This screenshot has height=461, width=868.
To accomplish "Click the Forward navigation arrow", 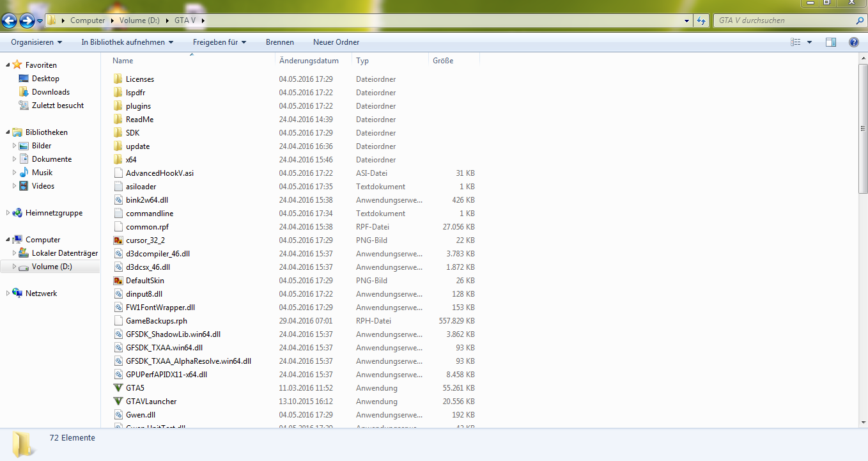I will pyautogui.click(x=27, y=20).
